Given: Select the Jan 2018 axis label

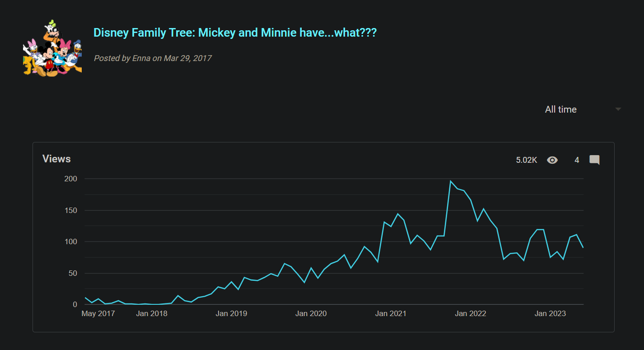Looking at the screenshot, I should tap(152, 313).
